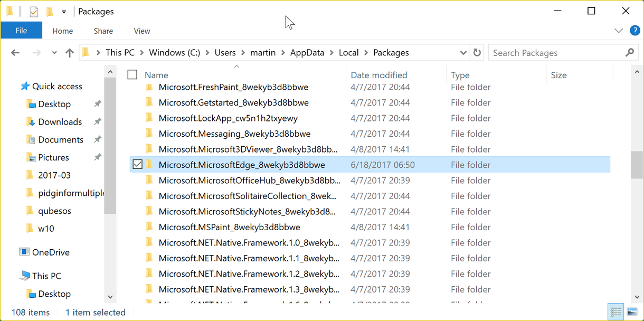Click the navigation pane scroll up arrow
The width and height of the screenshot is (644, 321).
coord(110,72)
